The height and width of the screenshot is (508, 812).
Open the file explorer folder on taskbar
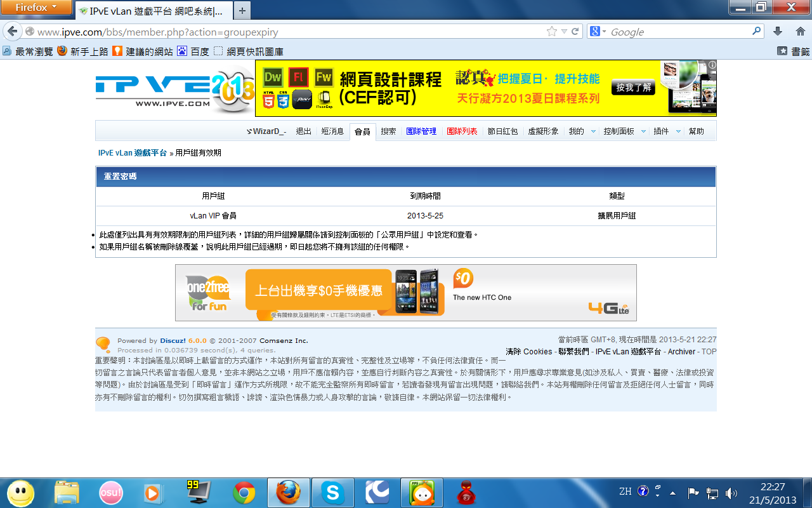(67, 493)
